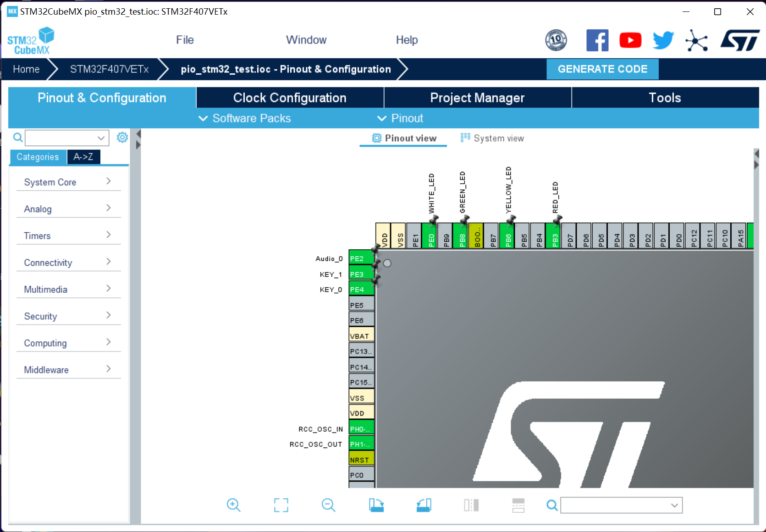Select the Pinout & Configuration tab
This screenshot has width=766, height=532.
[x=102, y=98]
